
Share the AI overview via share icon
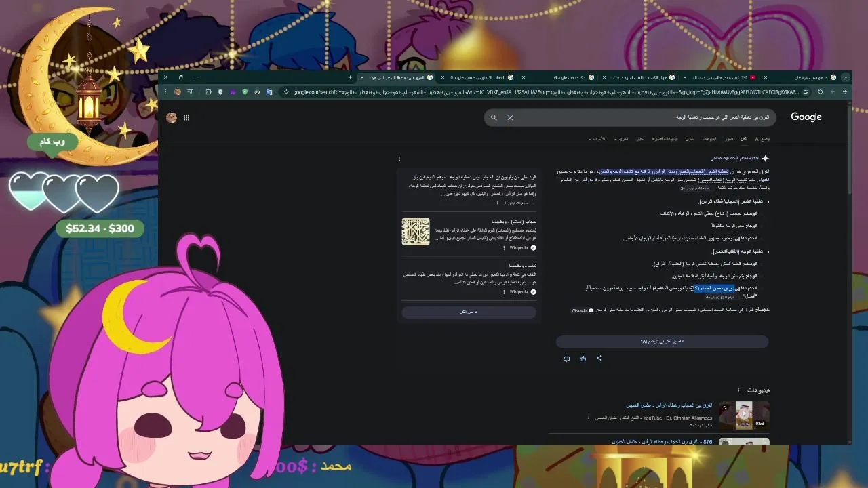pos(599,359)
